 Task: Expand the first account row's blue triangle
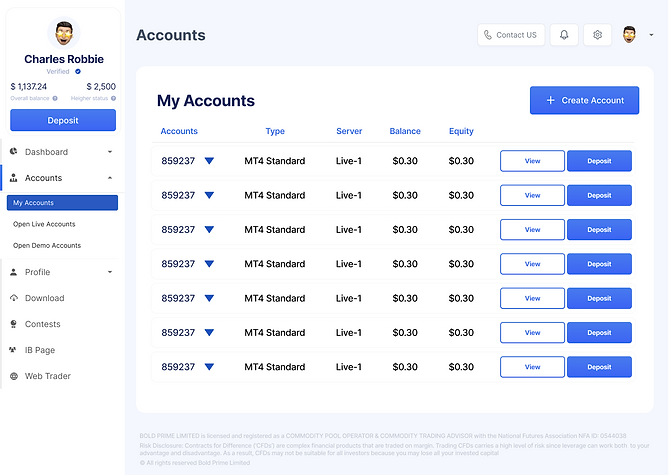tap(209, 161)
